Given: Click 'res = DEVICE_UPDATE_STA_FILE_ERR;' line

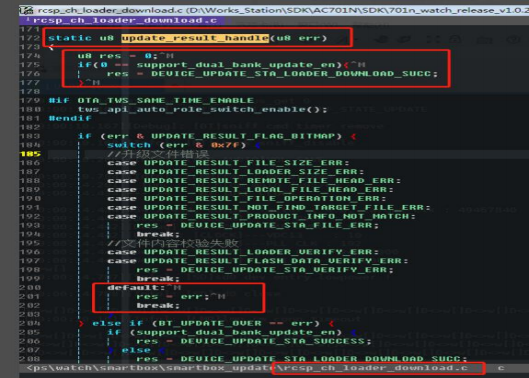Looking at the screenshot, I should (258, 225).
